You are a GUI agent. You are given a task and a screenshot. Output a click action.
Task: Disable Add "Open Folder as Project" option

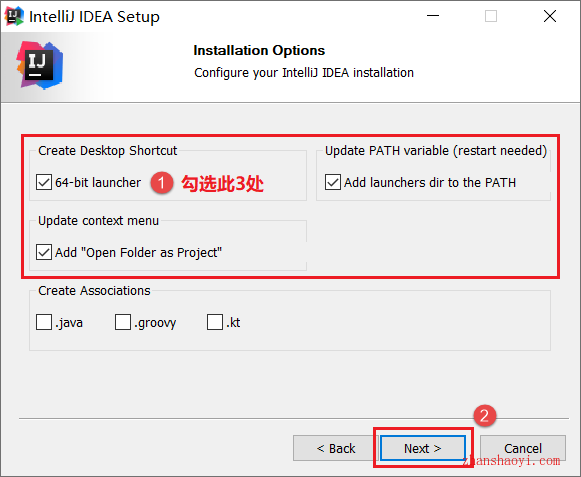point(44,252)
